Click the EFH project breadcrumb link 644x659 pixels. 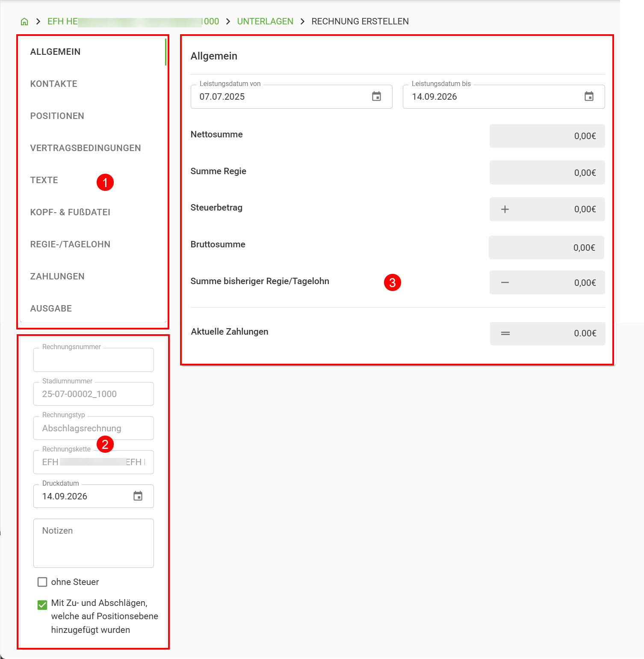(133, 21)
